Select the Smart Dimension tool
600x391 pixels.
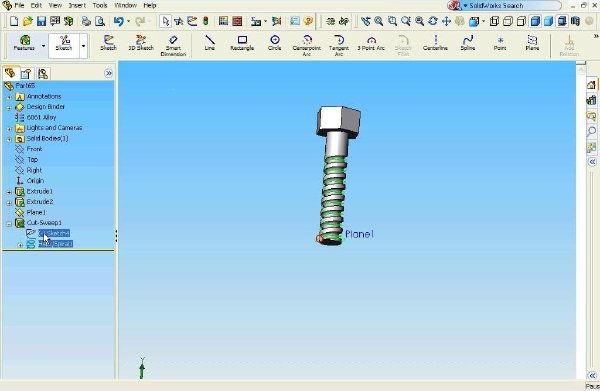tap(173, 46)
